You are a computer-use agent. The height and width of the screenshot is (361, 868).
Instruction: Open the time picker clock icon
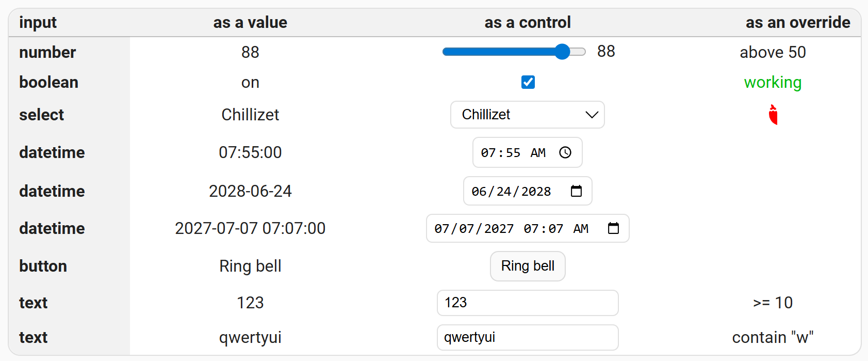coord(565,152)
